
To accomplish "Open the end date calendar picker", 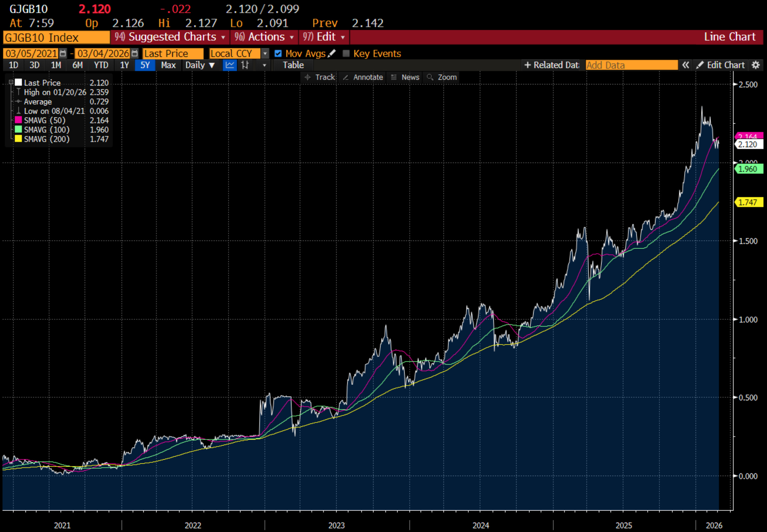I will [x=135, y=54].
